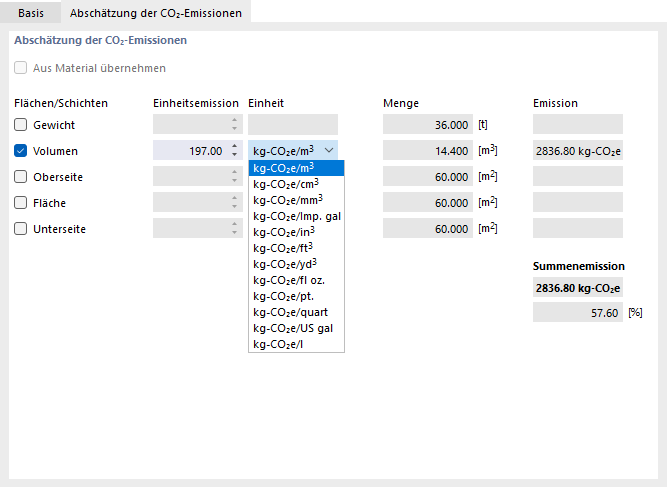Choose kg-CO₂e/US gal from unit list
This screenshot has height=487, width=667.
coord(296,328)
